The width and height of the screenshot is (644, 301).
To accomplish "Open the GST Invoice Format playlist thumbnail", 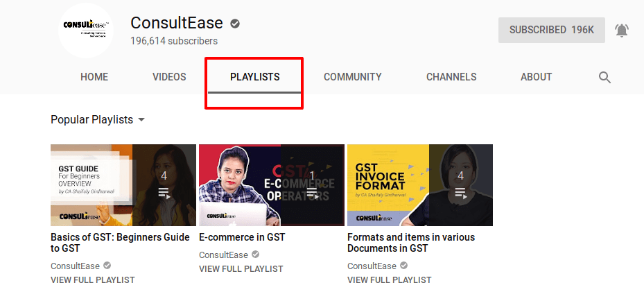I will [x=420, y=185].
